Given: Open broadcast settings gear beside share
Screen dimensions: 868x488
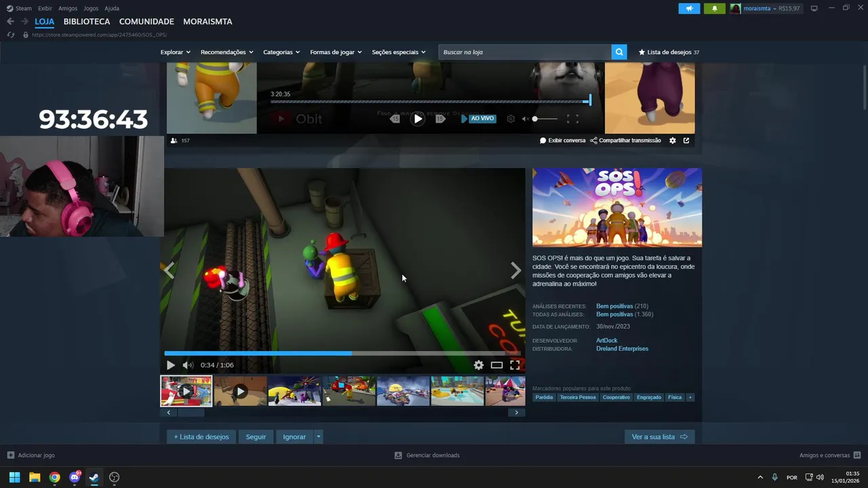Looking at the screenshot, I should tap(673, 140).
